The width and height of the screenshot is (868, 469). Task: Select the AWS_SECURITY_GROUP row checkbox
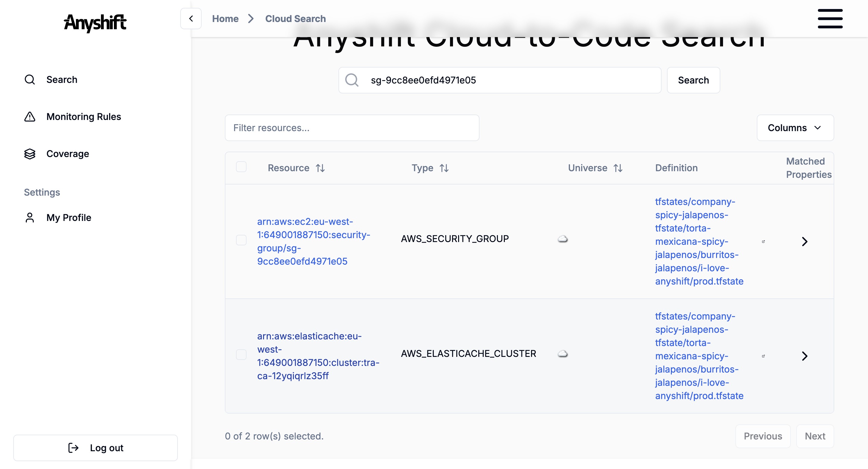(241, 240)
